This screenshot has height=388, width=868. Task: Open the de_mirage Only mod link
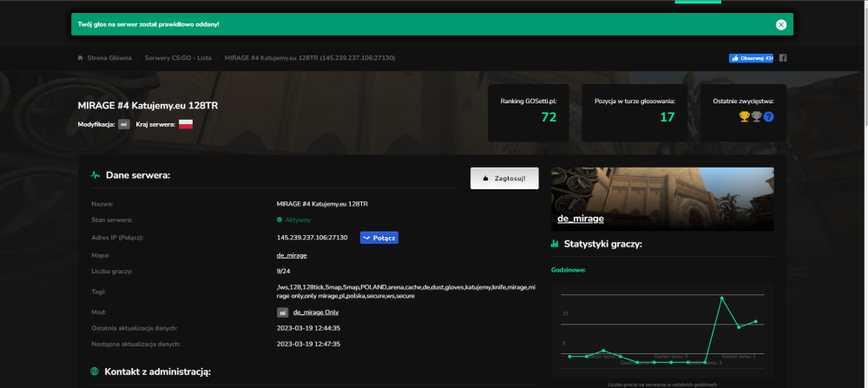pos(316,312)
